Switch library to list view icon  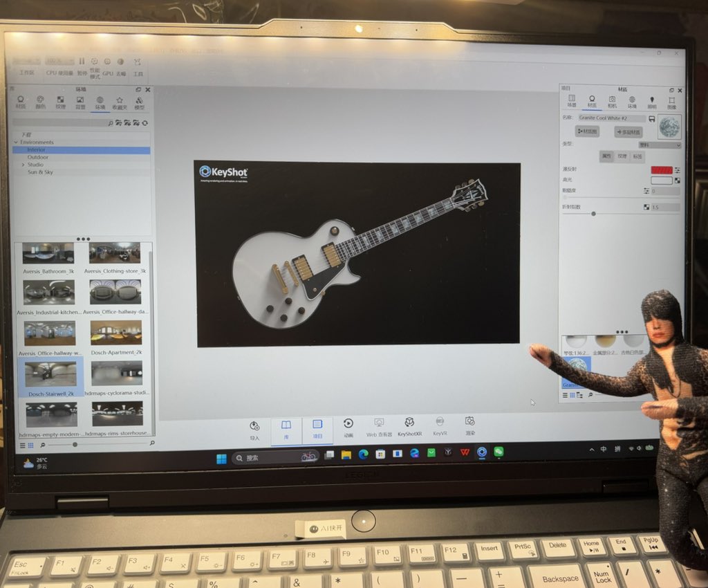coord(23,445)
